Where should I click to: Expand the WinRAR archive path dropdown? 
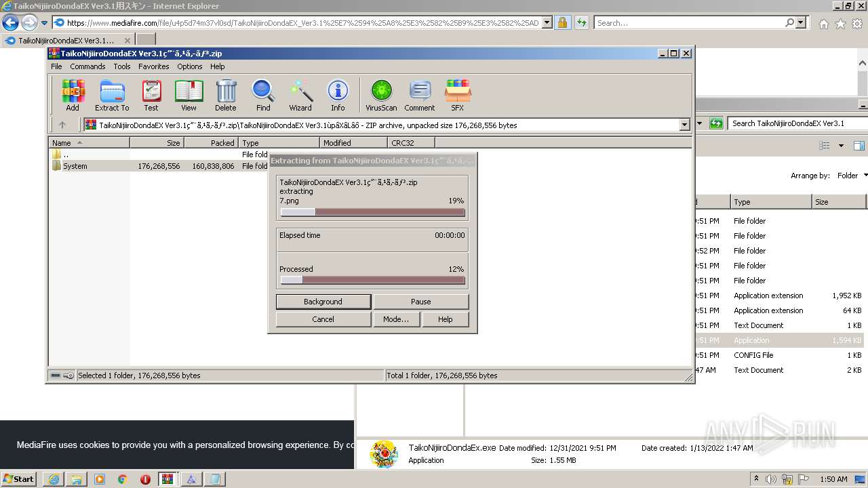click(x=684, y=125)
